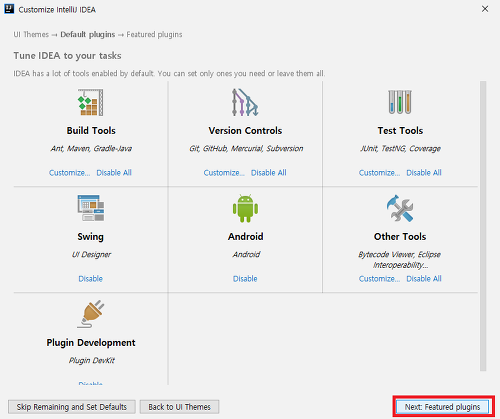Image resolution: width=500 pixels, height=419 pixels.
Task: Click the Android heading text
Action: pyautogui.click(x=246, y=237)
